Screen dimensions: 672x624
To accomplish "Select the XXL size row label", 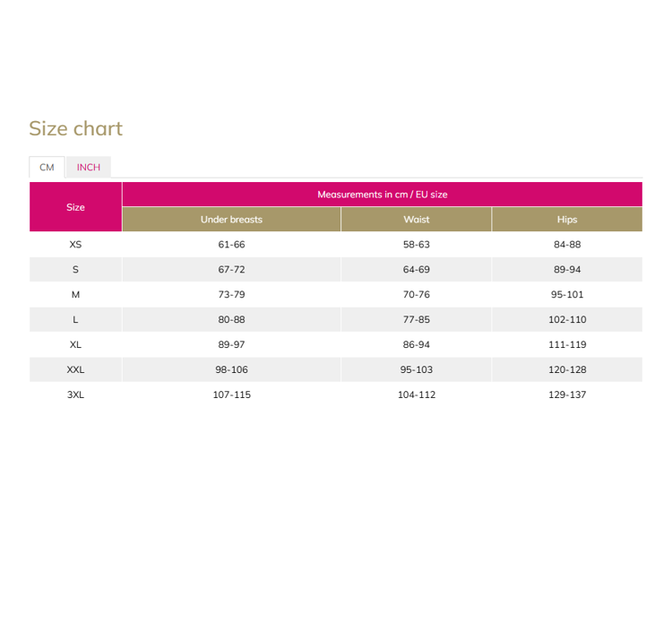I will pyautogui.click(x=75, y=369).
